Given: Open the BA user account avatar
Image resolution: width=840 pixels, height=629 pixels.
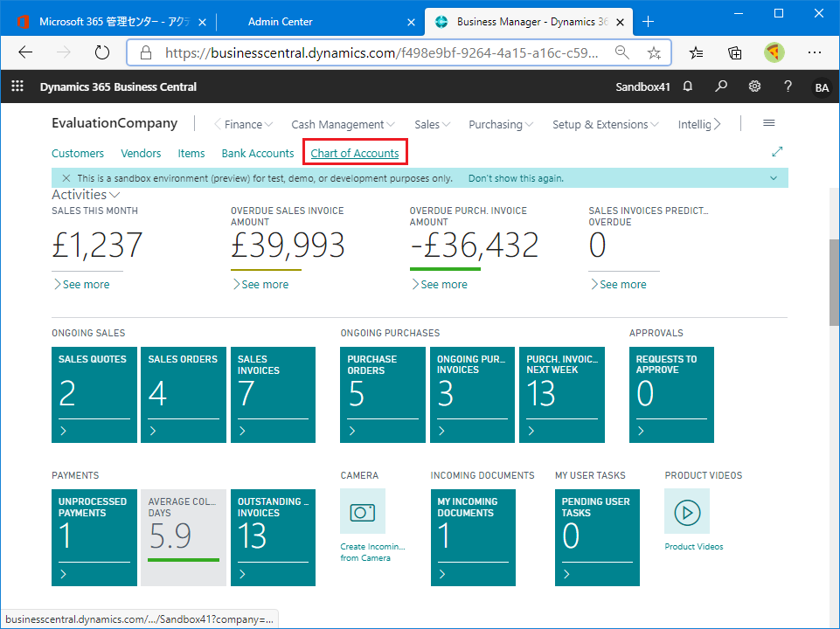Looking at the screenshot, I should [822, 87].
